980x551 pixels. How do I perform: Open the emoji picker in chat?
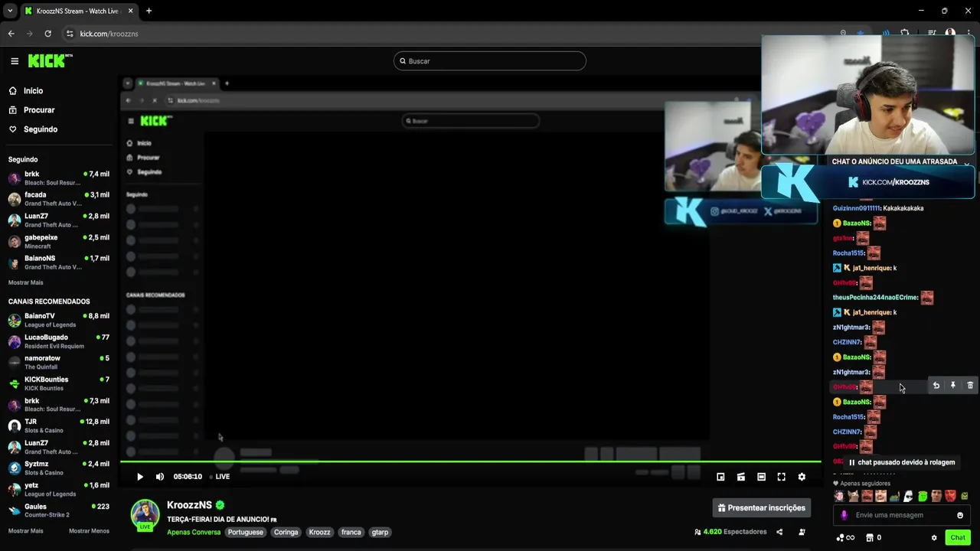pos(960,515)
